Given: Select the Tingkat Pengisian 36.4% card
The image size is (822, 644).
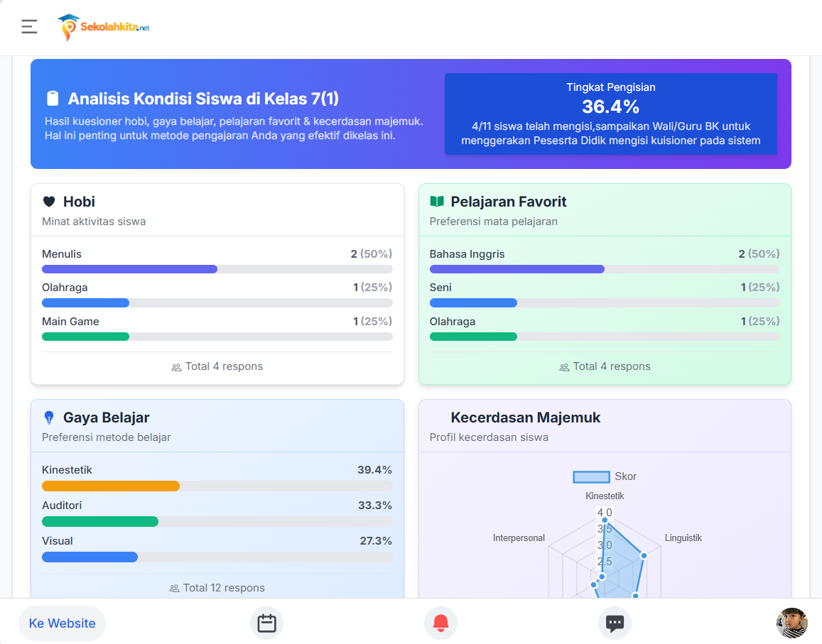Looking at the screenshot, I should tap(610, 114).
